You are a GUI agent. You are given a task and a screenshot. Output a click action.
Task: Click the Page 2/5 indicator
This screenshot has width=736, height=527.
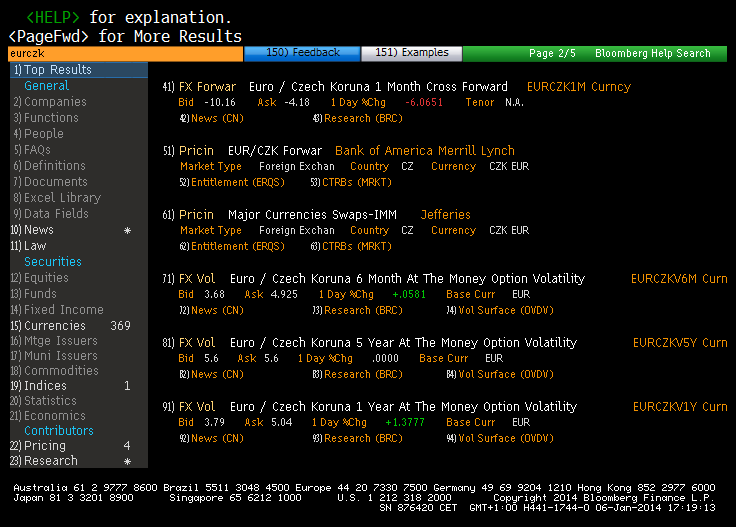click(x=552, y=53)
